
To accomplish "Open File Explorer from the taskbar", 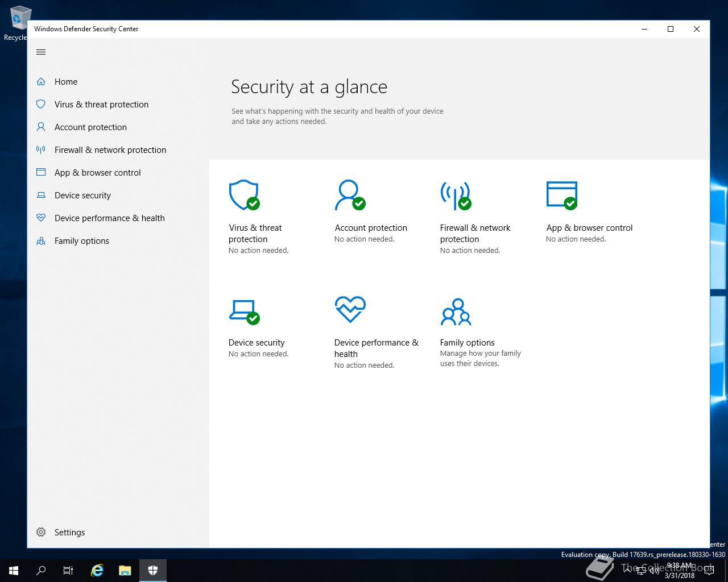I will point(125,571).
